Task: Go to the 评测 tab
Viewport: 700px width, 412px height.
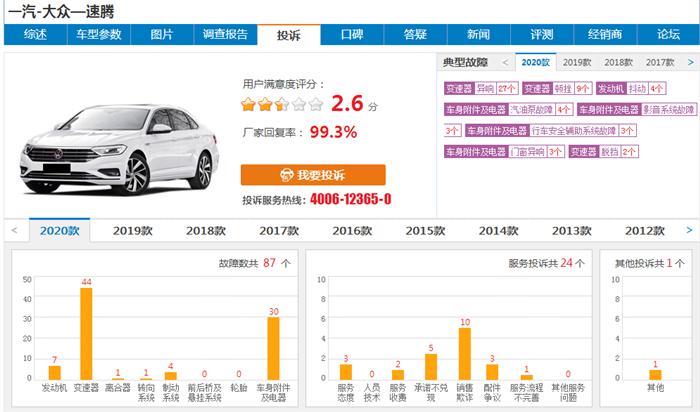Action: [x=542, y=34]
